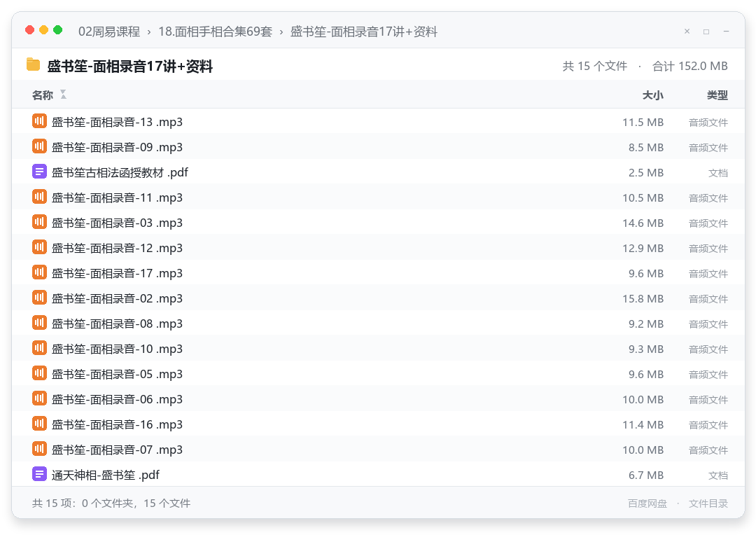Select file 盛书笙古相法函授教材 .pdf
This screenshot has width=756, height=535.
pos(379,172)
